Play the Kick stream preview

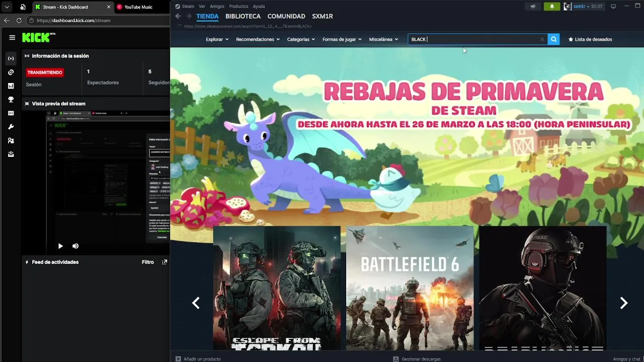click(60, 246)
